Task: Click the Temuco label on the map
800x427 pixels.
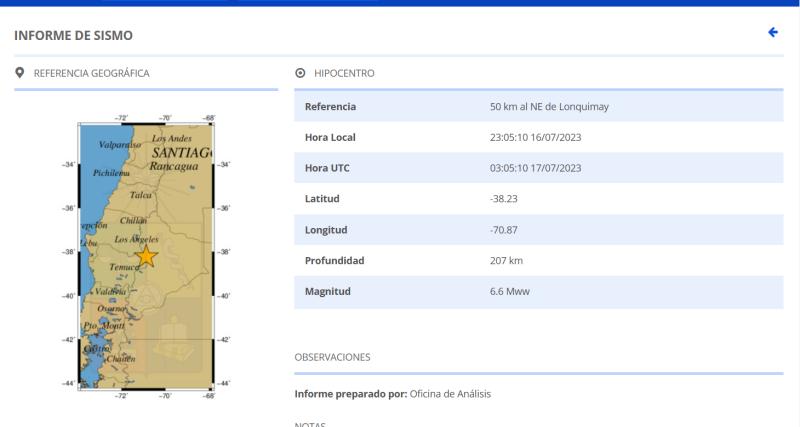Action: click(126, 267)
